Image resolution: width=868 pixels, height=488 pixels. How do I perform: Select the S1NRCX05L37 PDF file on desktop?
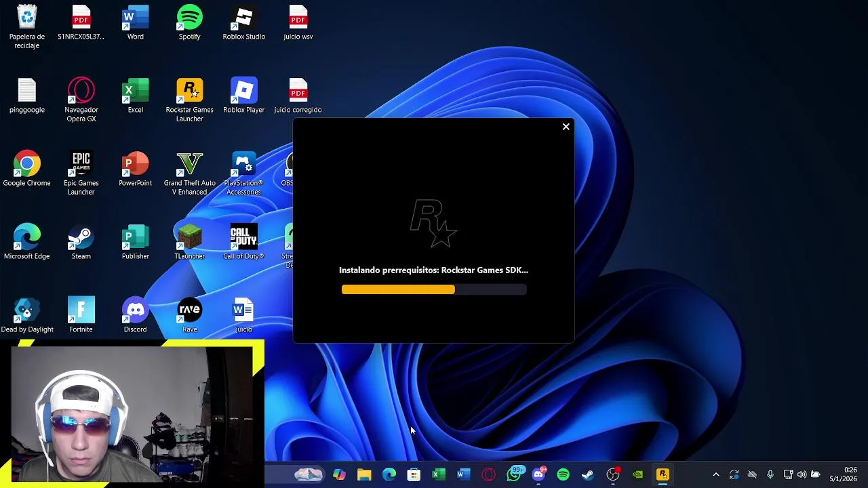(x=81, y=22)
